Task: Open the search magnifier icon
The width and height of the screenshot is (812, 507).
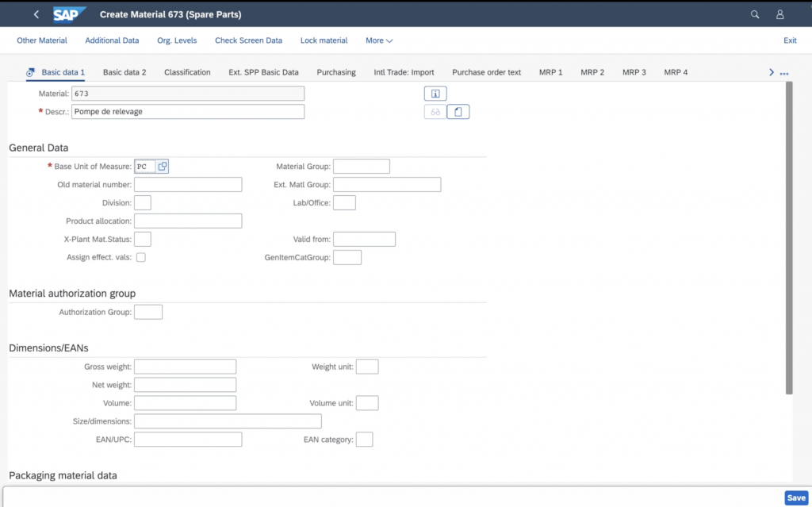Action: (755, 14)
